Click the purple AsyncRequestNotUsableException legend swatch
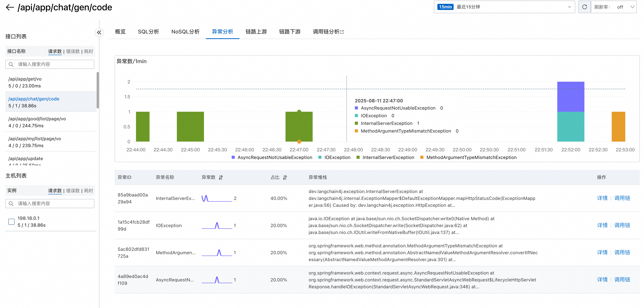Screen dimensions: 644x308 [x=233, y=157]
